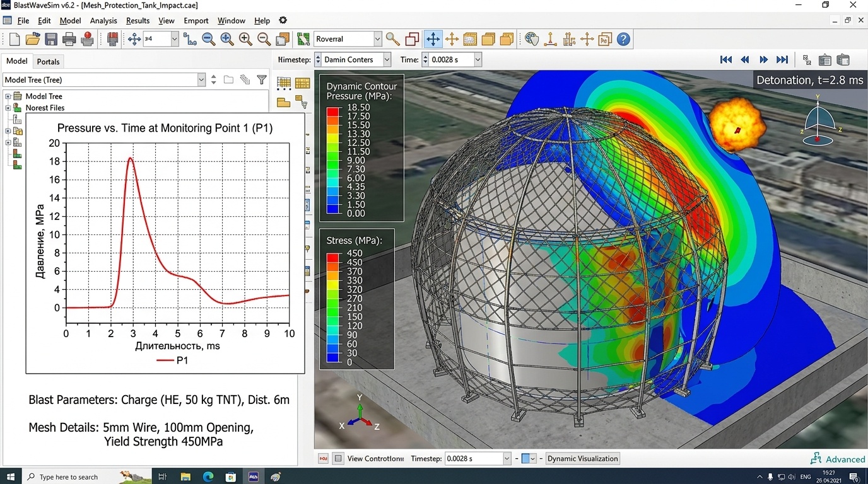Print using the printer toolbar icon
868x484 pixels.
click(69, 39)
